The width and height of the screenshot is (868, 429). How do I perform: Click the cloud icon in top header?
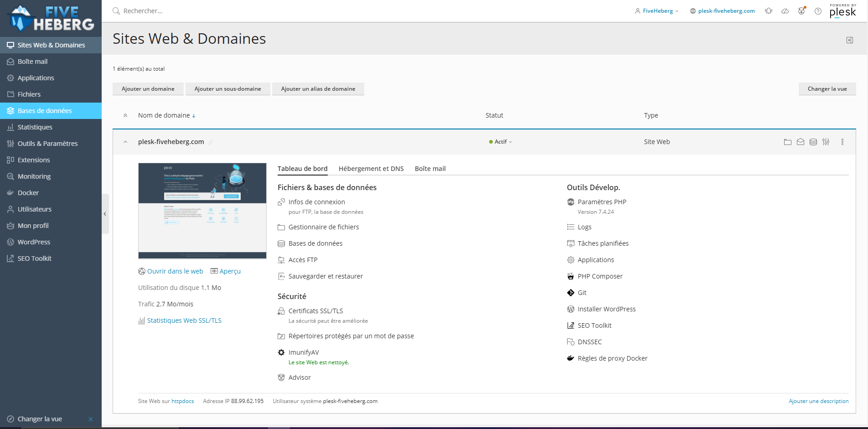[785, 11]
